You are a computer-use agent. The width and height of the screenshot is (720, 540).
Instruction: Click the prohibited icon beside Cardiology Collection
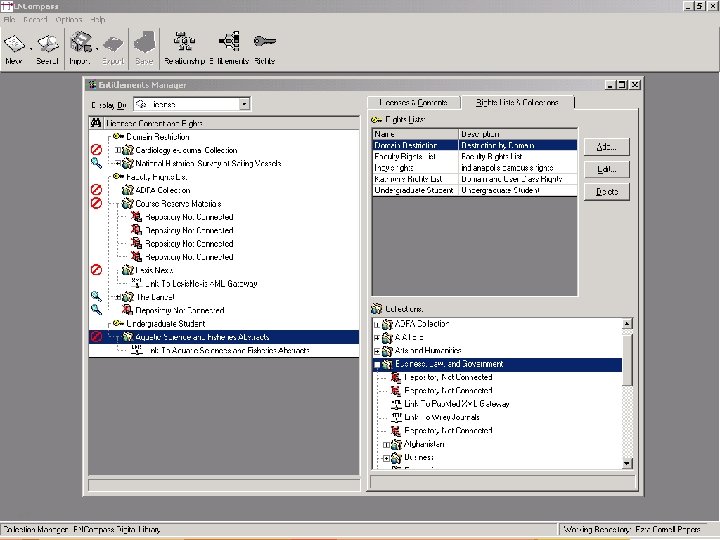tap(96, 150)
